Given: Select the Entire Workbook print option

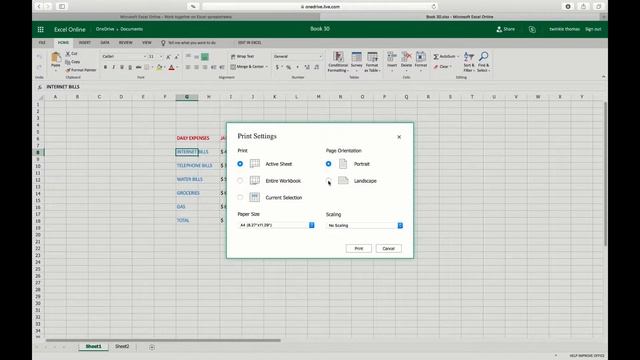Looking at the screenshot, I should tap(240, 180).
